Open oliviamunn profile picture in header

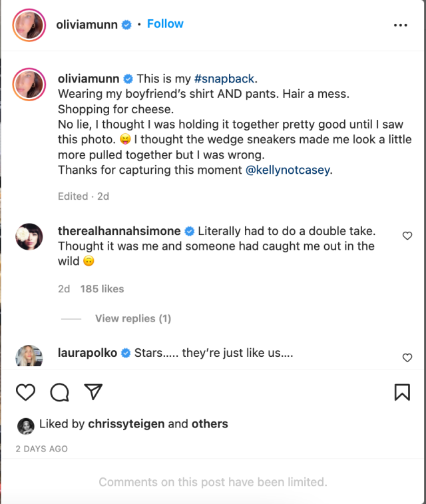coord(29,25)
